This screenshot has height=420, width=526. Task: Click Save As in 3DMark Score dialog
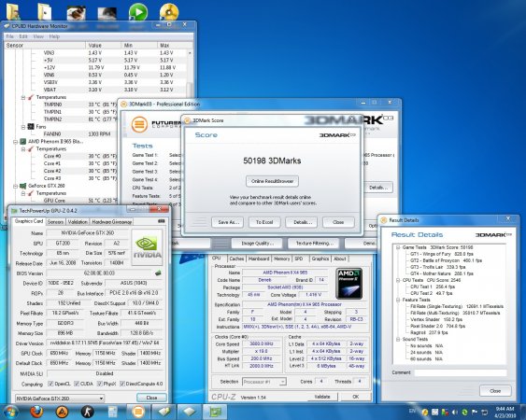[x=227, y=222]
